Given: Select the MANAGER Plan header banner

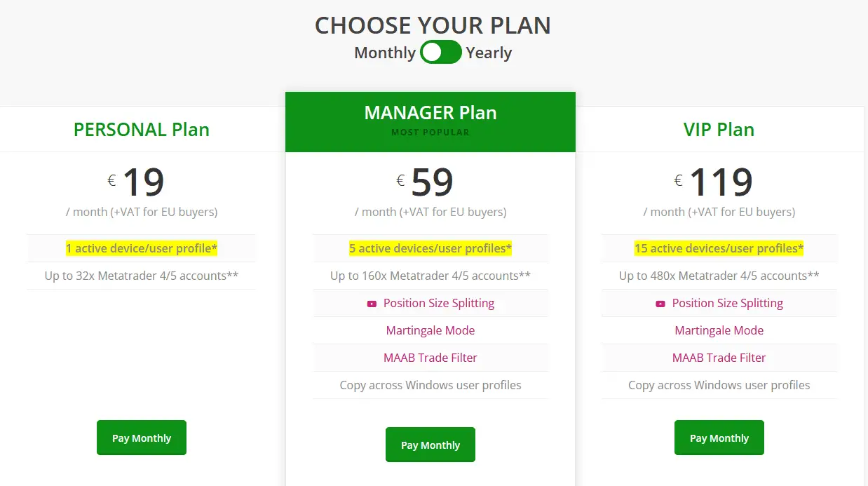Looking at the screenshot, I should click(430, 121).
